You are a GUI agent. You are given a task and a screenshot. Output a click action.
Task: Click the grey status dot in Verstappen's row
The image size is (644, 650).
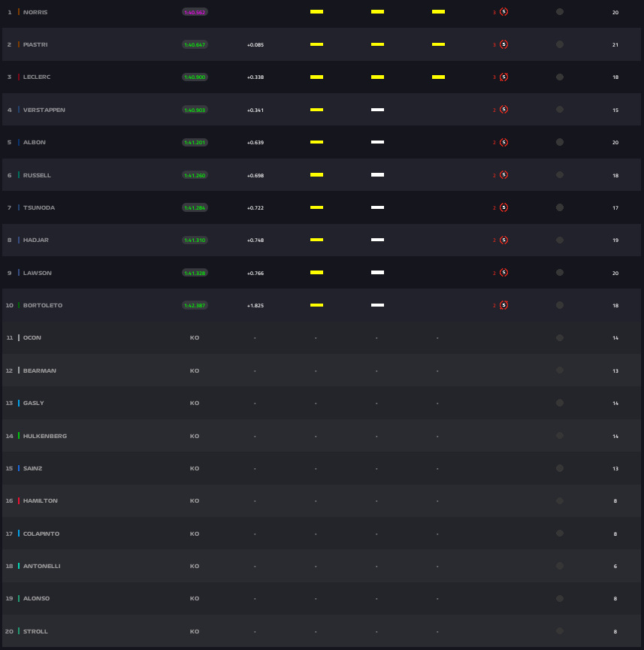pyautogui.click(x=560, y=110)
